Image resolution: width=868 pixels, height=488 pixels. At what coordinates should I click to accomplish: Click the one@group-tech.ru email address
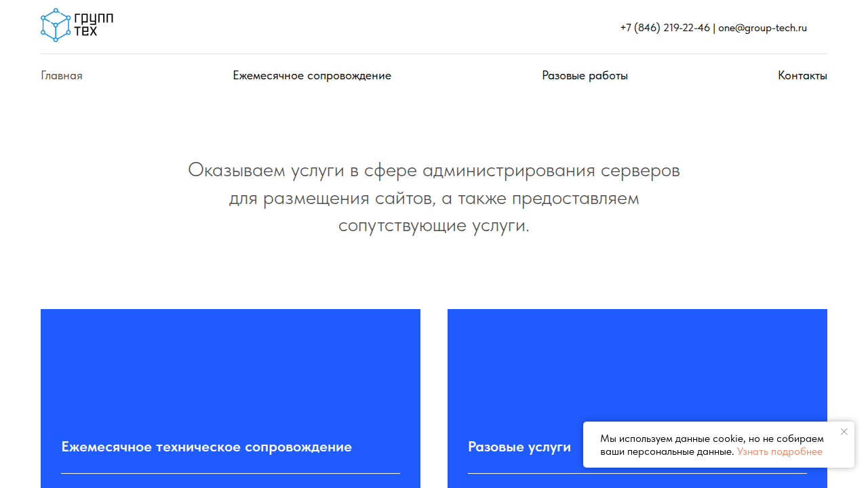tap(762, 28)
